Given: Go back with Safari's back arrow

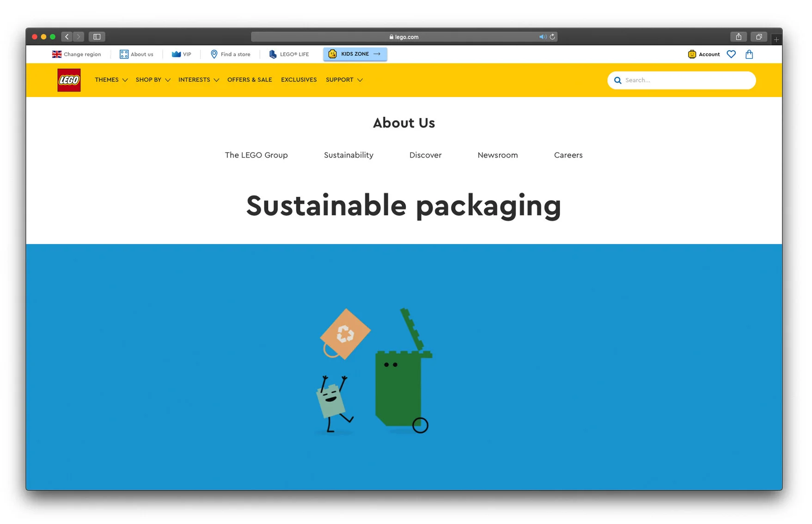Looking at the screenshot, I should click(x=67, y=37).
